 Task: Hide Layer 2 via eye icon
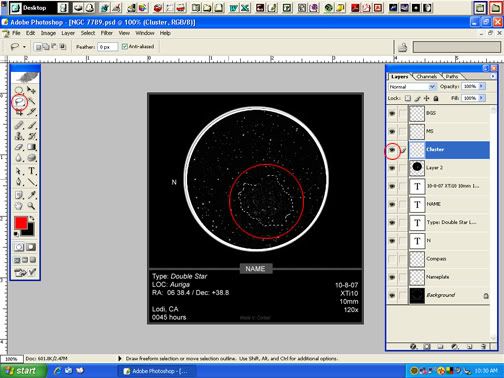(392, 168)
